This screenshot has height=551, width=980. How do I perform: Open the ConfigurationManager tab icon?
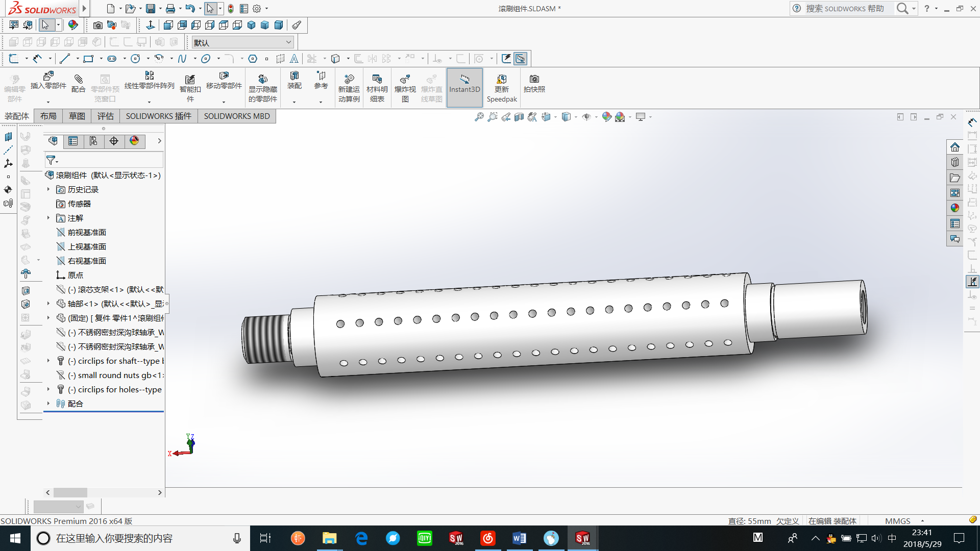click(x=93, y=141)
